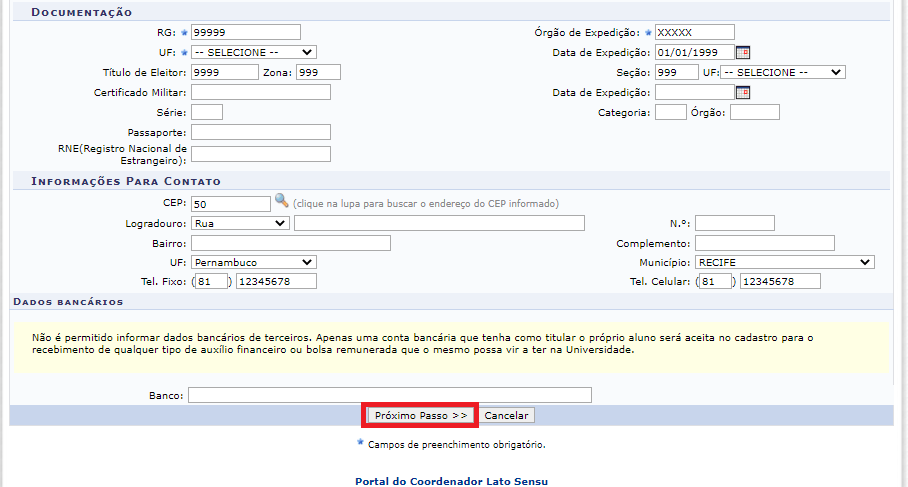Viewport: 908px width, 487px height.
Task: Click the Bairro text field
Action: click(x=290, y=243)
